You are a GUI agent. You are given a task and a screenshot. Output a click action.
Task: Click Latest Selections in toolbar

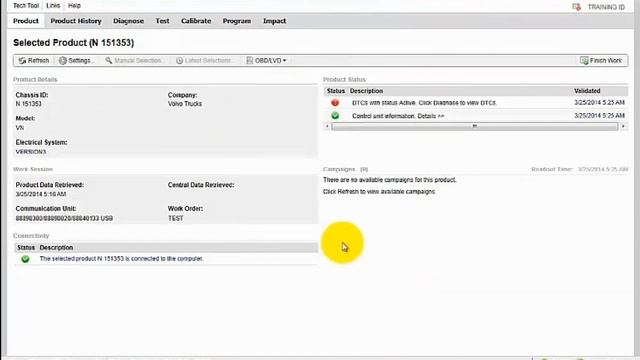(204, 60)
